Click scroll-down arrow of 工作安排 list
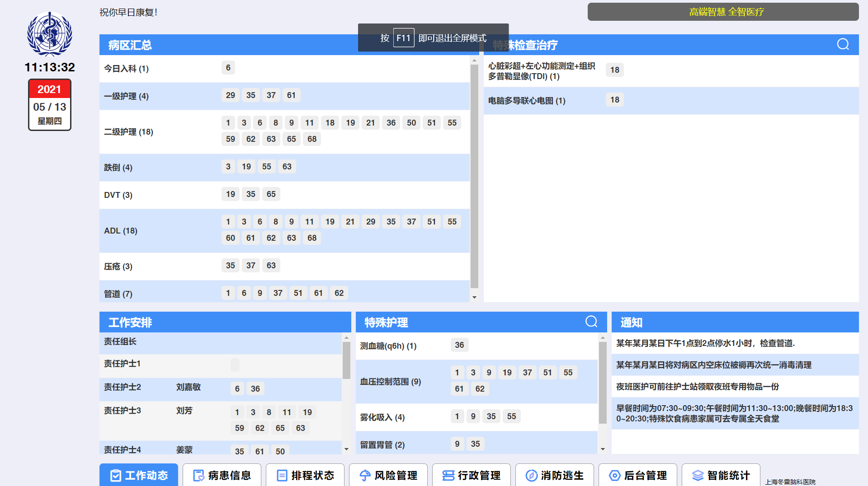Viewport: 868px width, 486px height. 346,449
